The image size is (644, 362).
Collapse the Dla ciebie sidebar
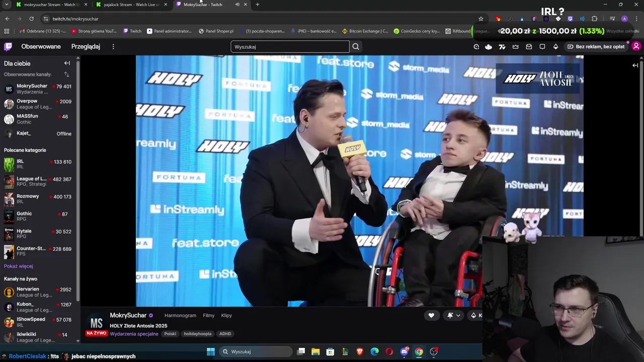click(x=67, y=63)
